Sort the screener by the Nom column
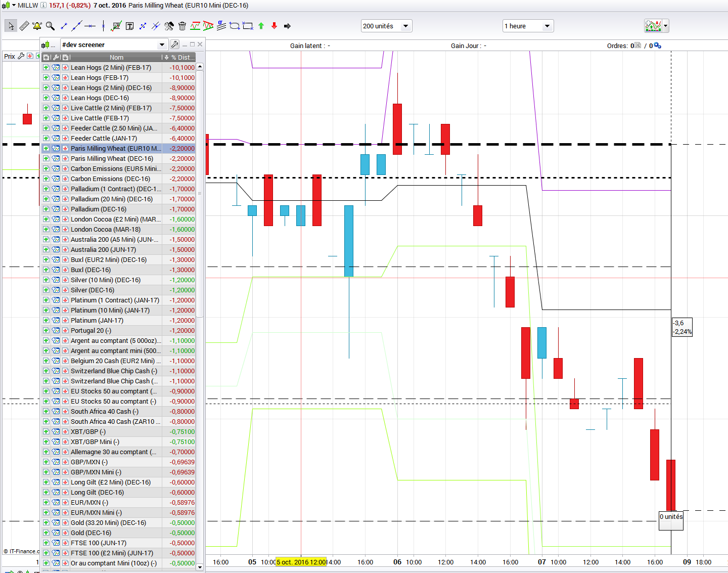 click(x=116, y=57)
